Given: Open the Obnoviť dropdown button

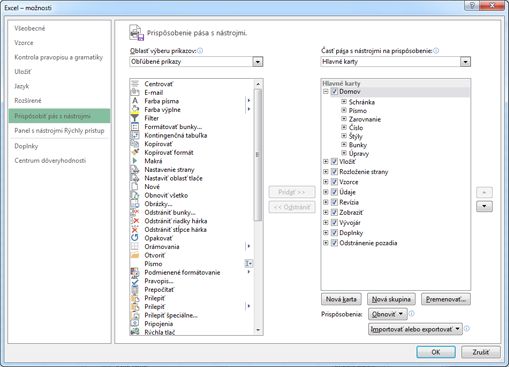Looking at the screenshot, I should tap(388, 314).
